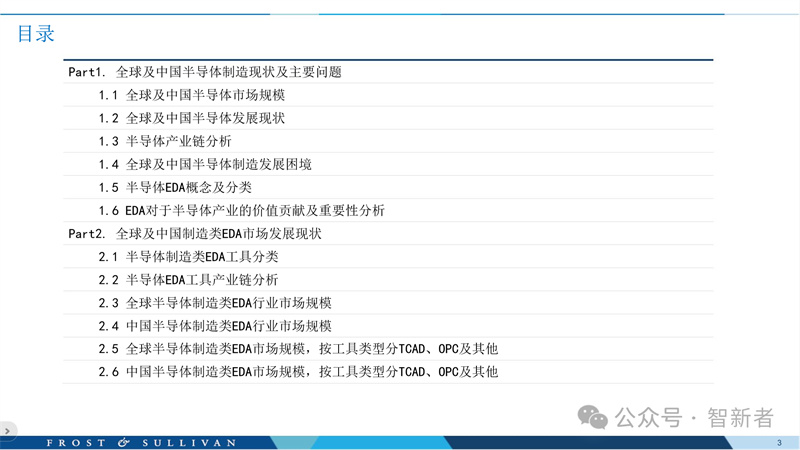Image resolution: width=800 pixels, height=450 pixels.
Task: Click the 1.2 全球及中国半导体发展现状 row
Action: click(388, 118)
